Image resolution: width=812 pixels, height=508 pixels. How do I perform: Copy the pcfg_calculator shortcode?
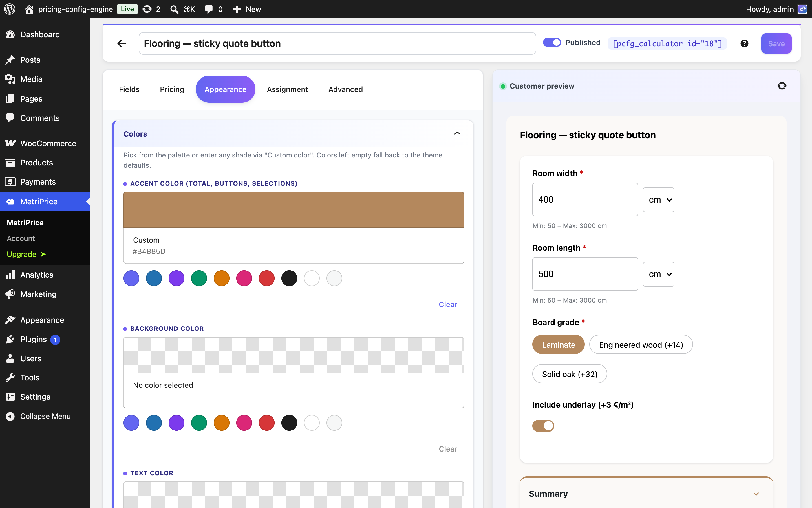[x=667, y=43]
